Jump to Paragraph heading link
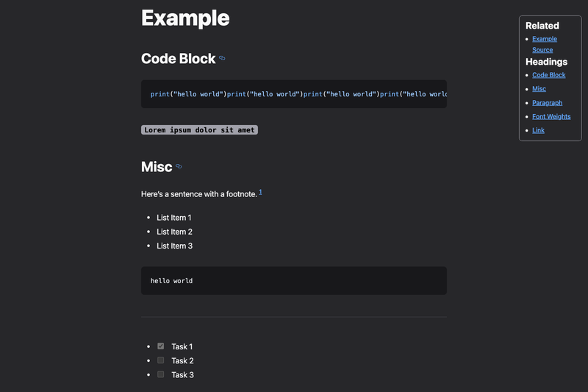The width and height of the screenshot is (588, 392). pyautogui.click(x=547, y=103)
